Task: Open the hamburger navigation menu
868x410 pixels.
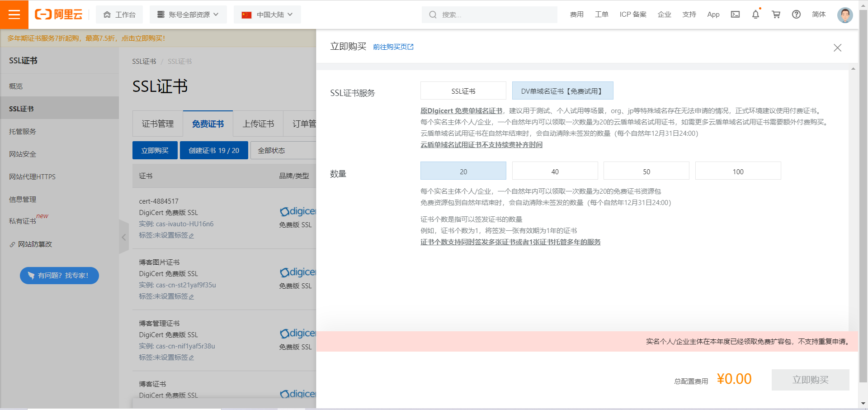Action: pyautogui.click(x=14, y=14)
